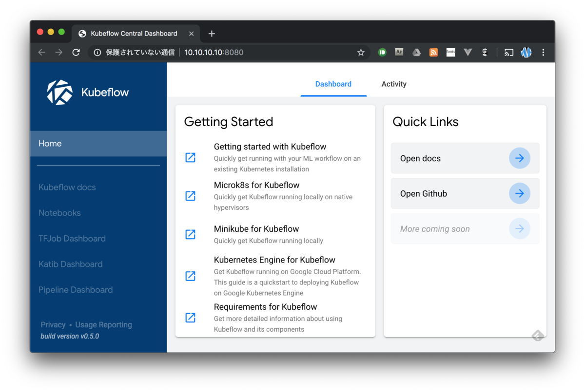585x392 pixels.
Task: Switch to the Activity tab
Action: click(x=394, y=84)
